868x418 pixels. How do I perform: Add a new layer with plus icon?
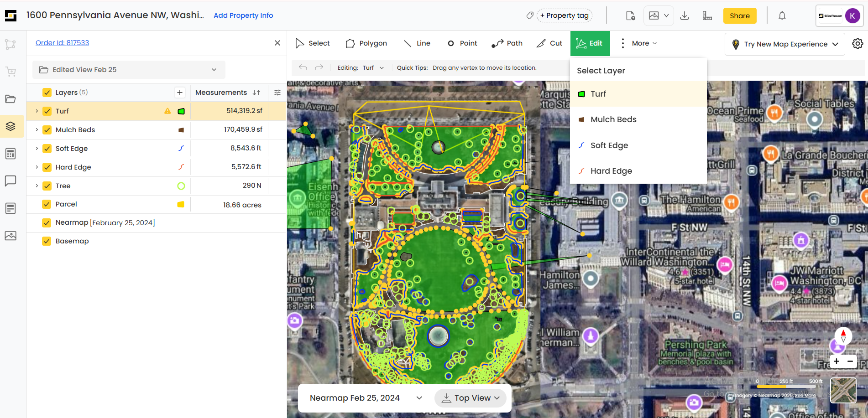(180, 93)
